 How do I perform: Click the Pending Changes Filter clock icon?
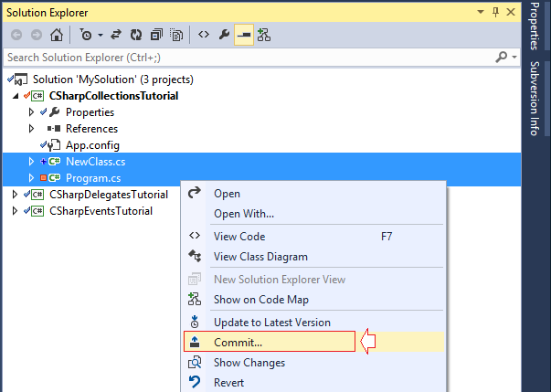(86, 35)
